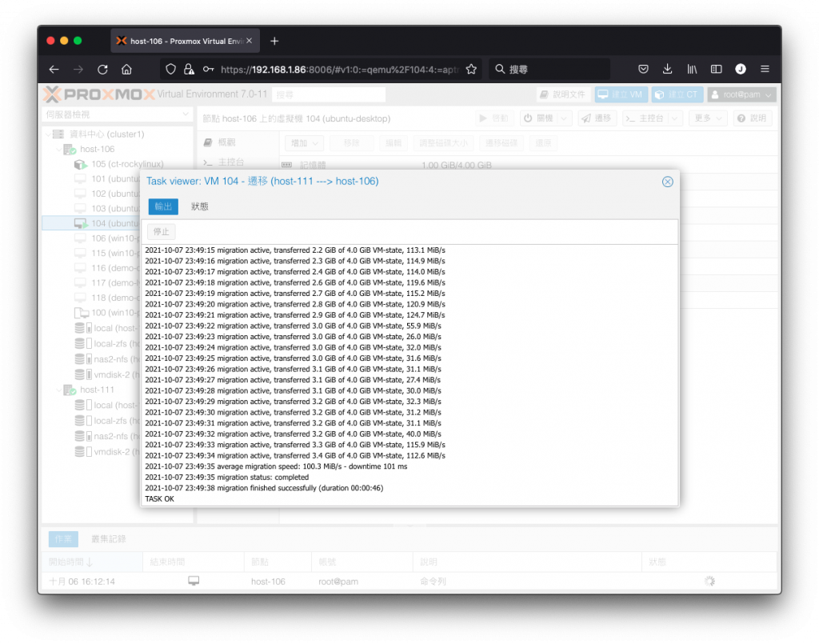Viewport: 819px width, 644px height.
Task: Select the 十月 06 16:12:14 task row
Action: click(x=409, y=582)
